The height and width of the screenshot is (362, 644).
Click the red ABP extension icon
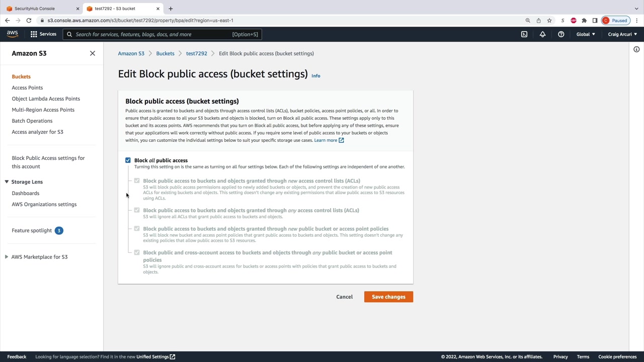574,21
